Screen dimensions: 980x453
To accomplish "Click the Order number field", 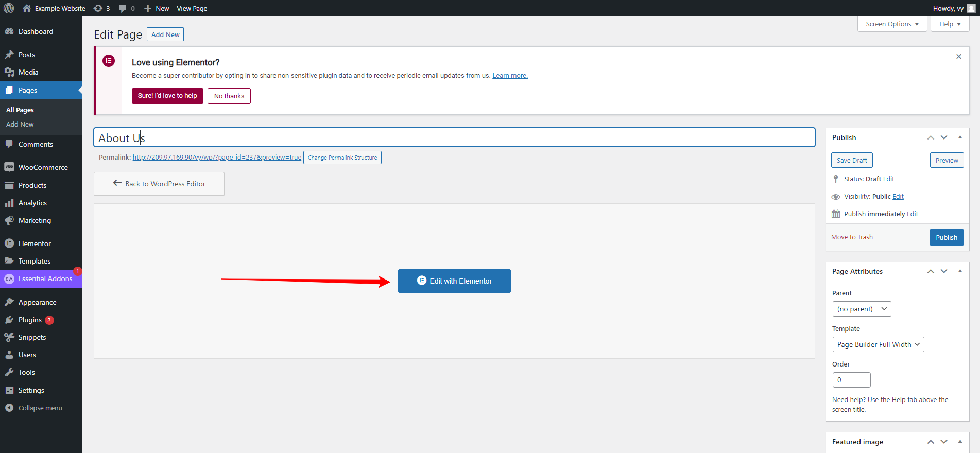I will tap(851, 380).
